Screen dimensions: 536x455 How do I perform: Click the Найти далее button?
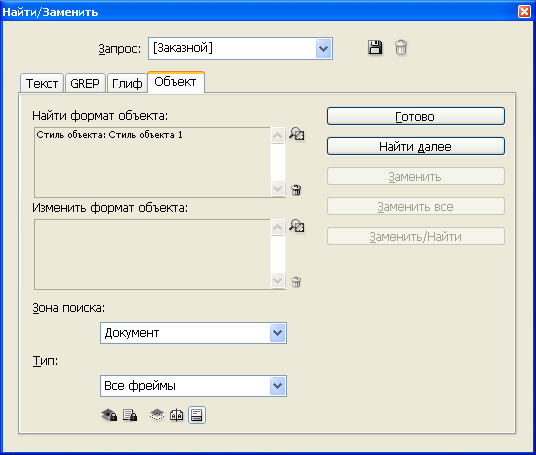pyautogui.click(x=416, y=147)
